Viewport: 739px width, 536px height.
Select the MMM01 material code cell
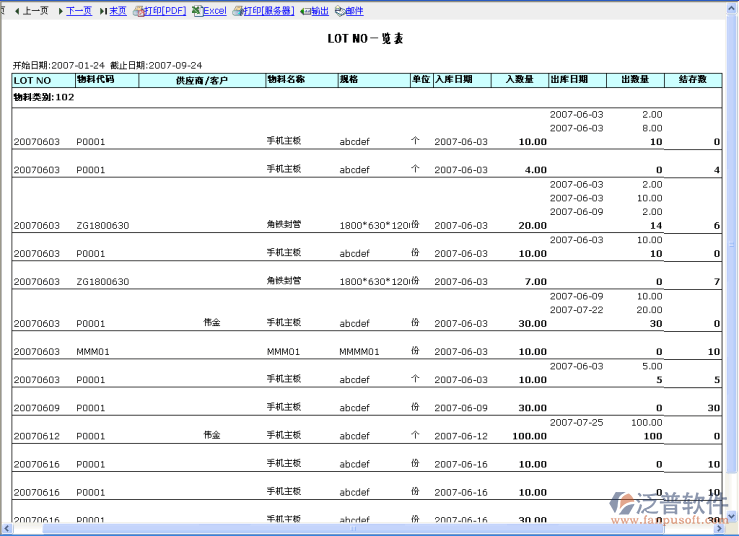pyautogui.click(x=91, y=352)
